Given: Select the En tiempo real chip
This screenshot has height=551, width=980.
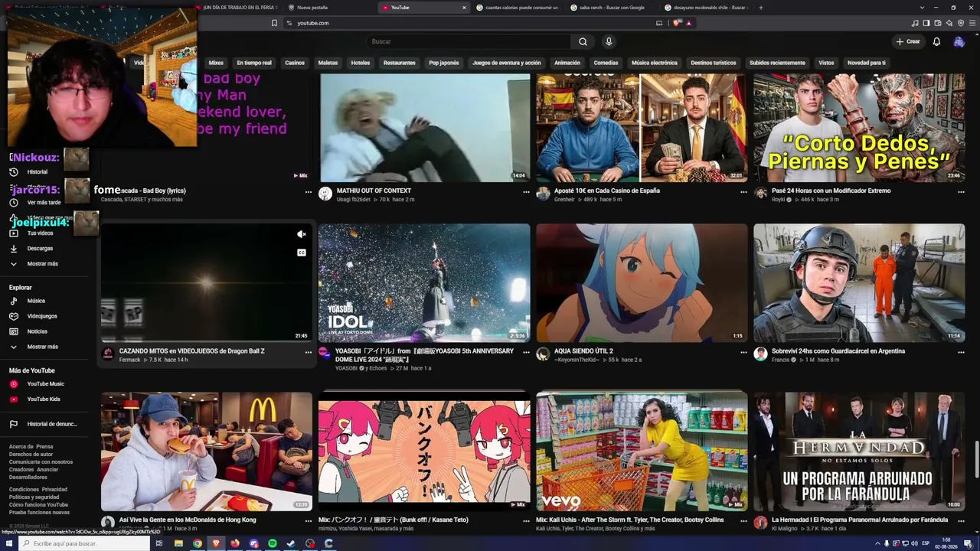Looking at the screenshot, I should point(254,63).
